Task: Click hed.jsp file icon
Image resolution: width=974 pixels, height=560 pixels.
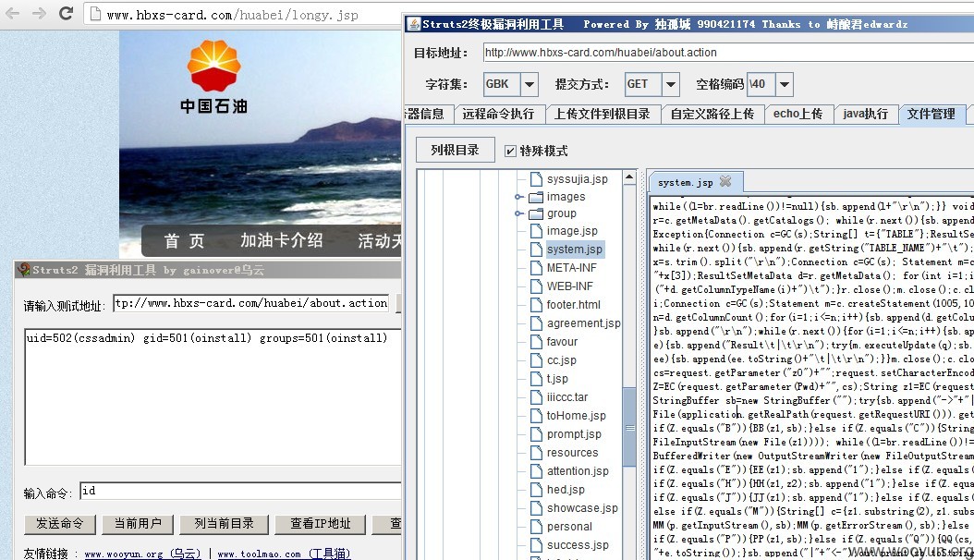Action: (x=536, y=490)
